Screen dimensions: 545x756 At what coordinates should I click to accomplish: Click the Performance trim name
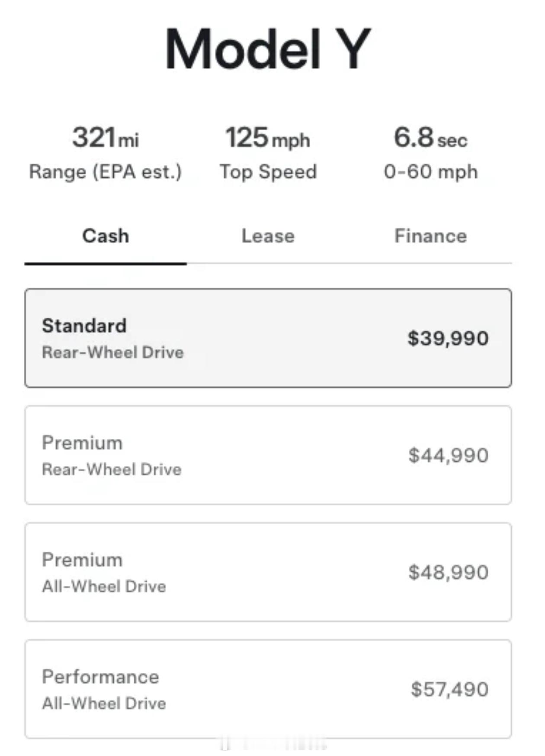pyautogui.click(x=100, y=677)
